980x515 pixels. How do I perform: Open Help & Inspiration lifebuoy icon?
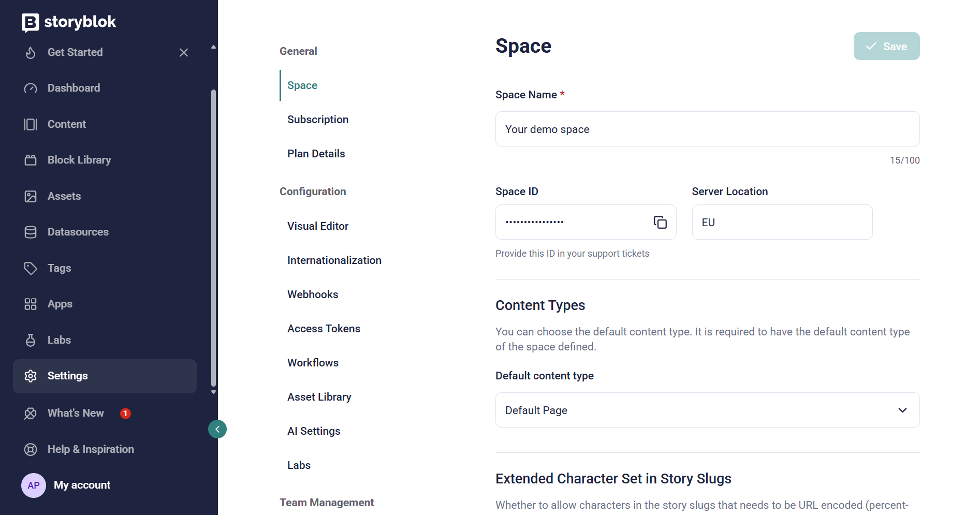click(x=31, y=449)
